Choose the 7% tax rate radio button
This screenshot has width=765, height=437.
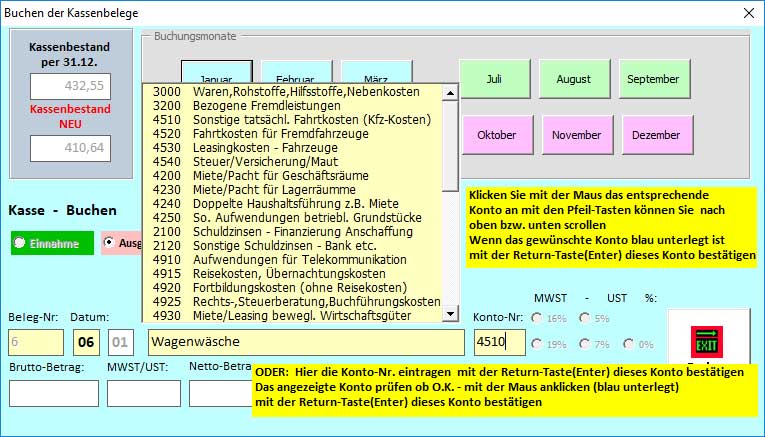[584, 344]
